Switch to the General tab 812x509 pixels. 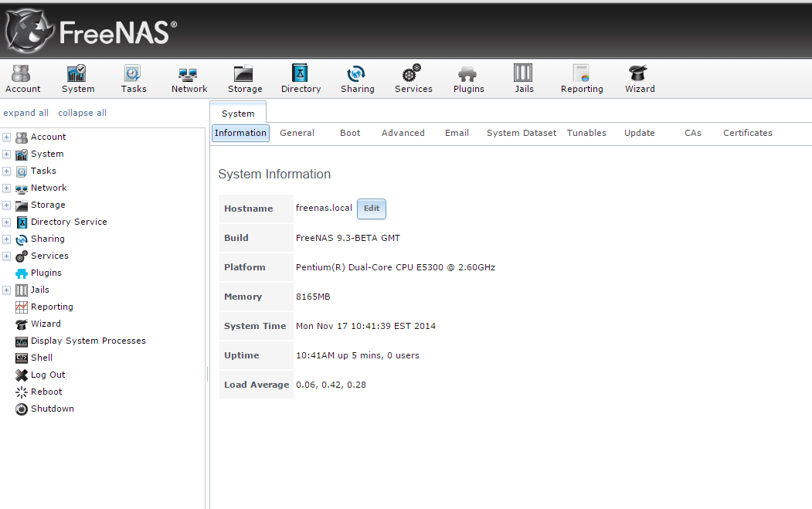point(297,133)
